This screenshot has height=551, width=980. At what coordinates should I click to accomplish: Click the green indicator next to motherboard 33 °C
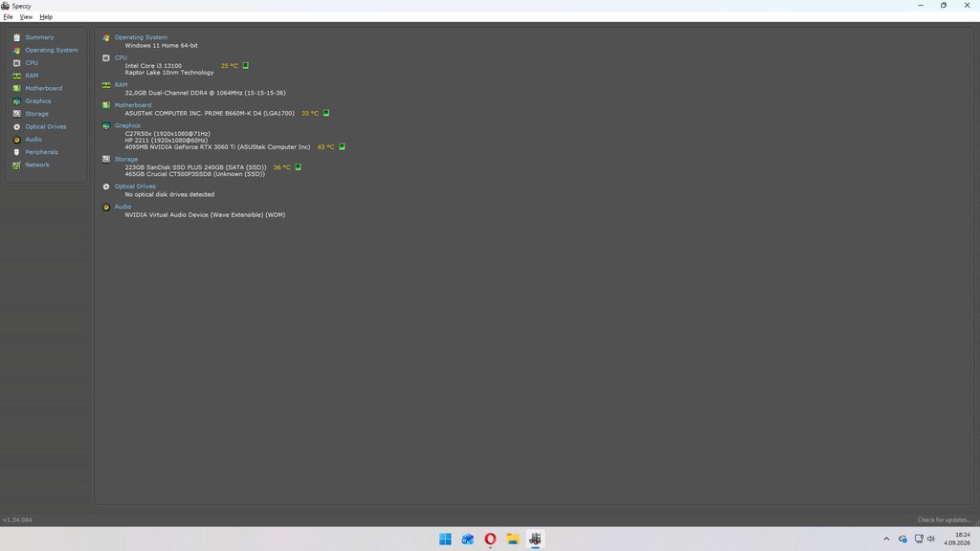click(x=326, y=113)
